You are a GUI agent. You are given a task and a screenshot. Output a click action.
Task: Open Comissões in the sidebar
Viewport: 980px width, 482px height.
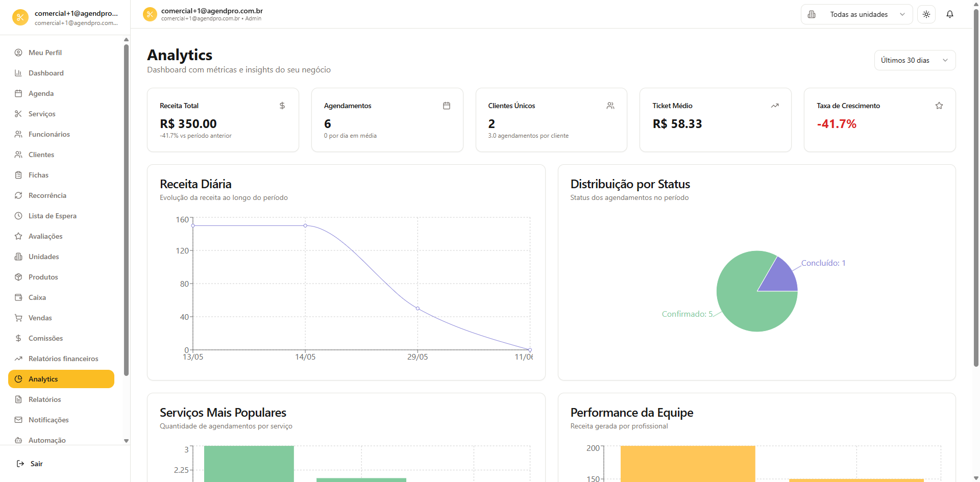pyautogui.click(x=61, y=338)
